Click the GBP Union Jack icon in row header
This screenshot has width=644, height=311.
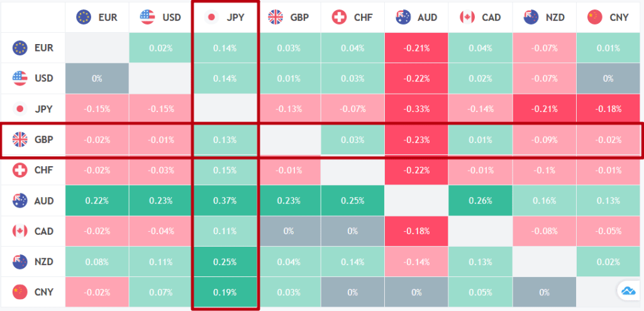(x=20, y=139)
